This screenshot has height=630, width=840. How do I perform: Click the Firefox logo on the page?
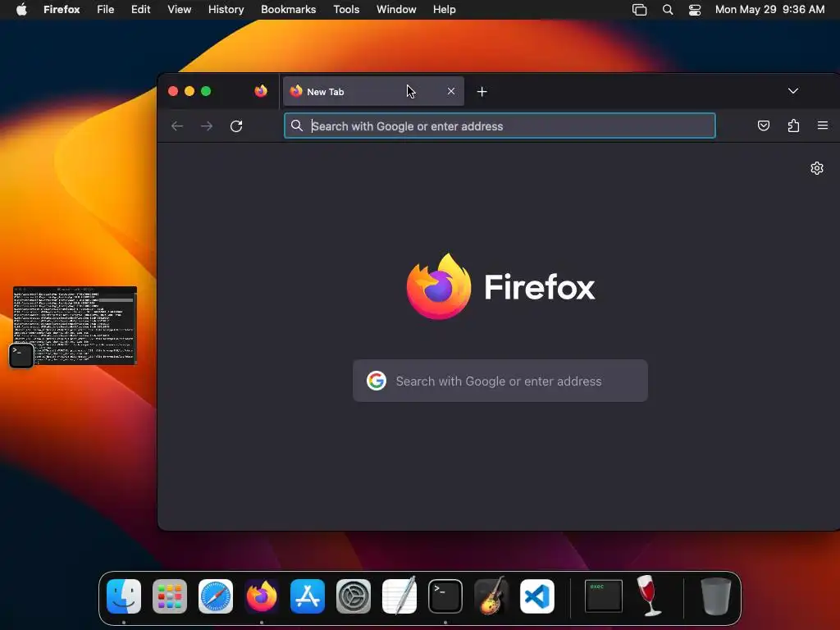pos(500,286)
